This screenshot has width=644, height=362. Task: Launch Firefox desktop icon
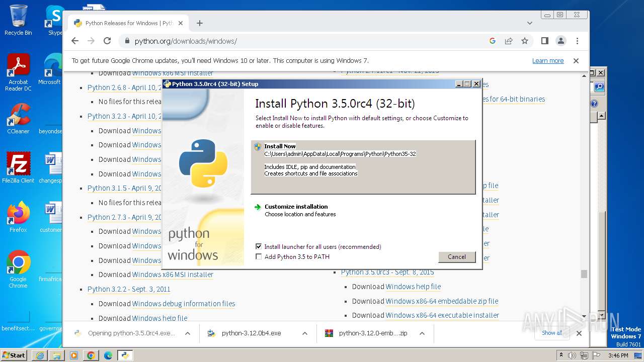point(18,217)
